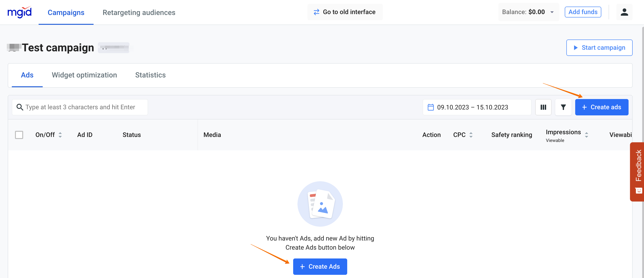Open the column settings icon

click(543, 107)
